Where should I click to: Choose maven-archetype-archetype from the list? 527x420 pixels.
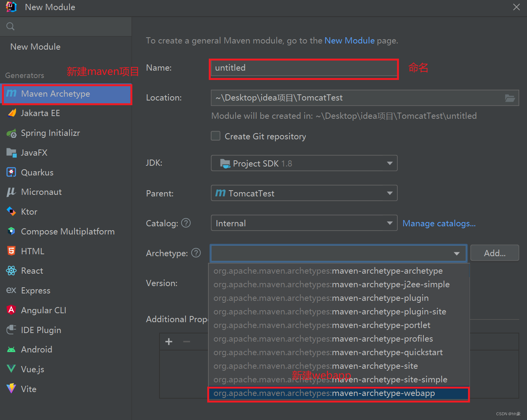pos(338,271)
